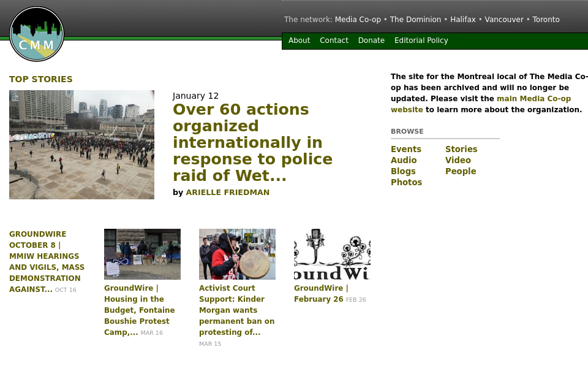Open the drummer protest thumbnail image
The height and width of the screenshot is (368, 588).
click(x=237, y=254)
